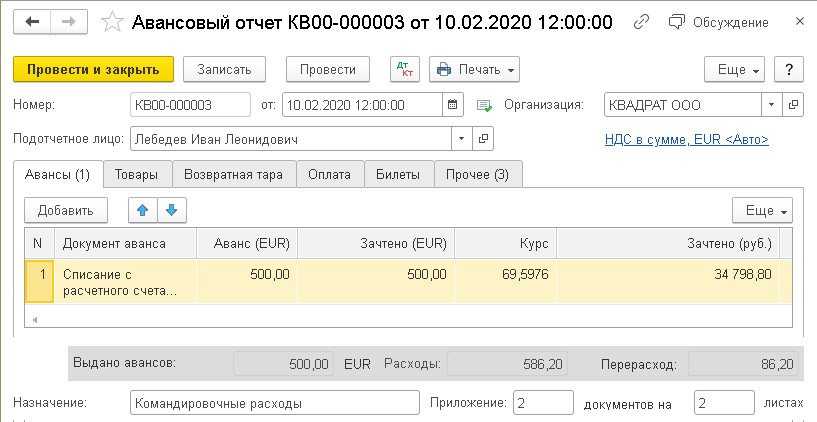Click the Записать button
817x422 pixels.
pyautogui.click(x=225, y=69)
